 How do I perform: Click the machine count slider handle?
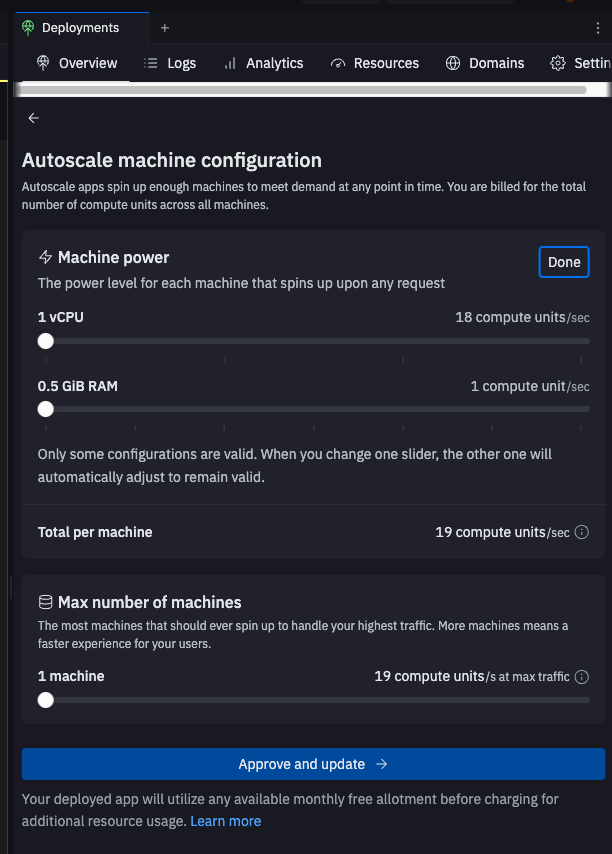45,700
